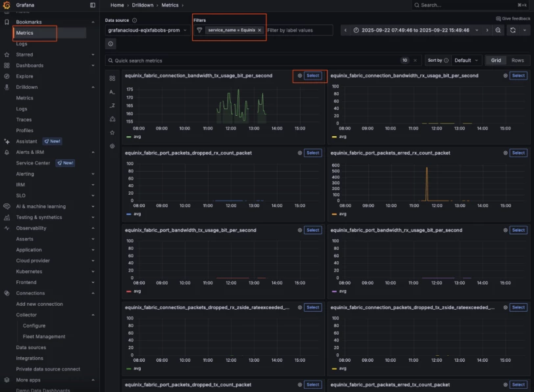Open the Sort by Default dropdown

pyautogui.click(x=466, y=61)
